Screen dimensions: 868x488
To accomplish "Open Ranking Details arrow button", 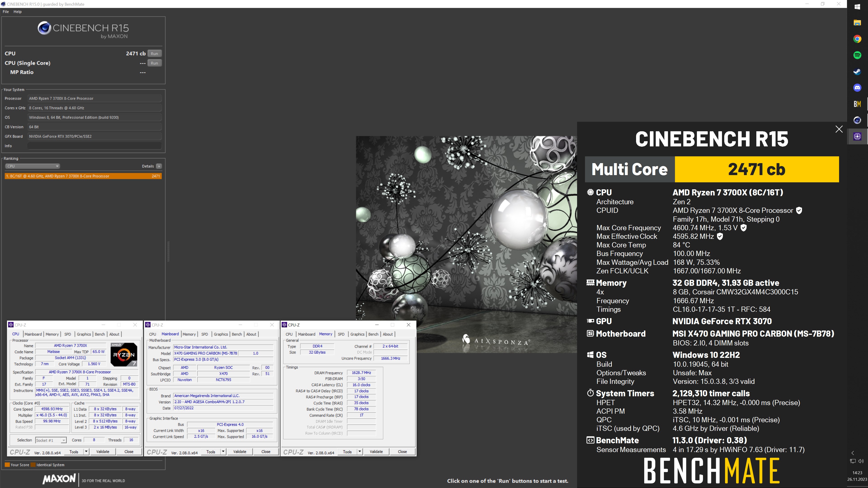I will tap(159, 166).
